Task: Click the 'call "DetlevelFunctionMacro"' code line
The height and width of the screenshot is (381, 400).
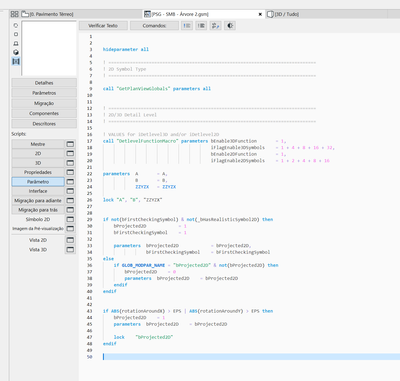Action: point(194,141)
